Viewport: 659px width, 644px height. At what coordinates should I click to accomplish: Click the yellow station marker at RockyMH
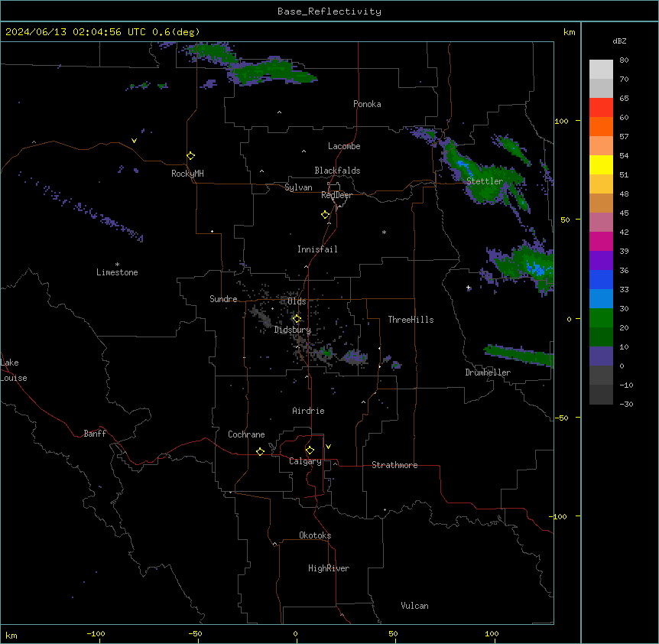click(190, 155)
